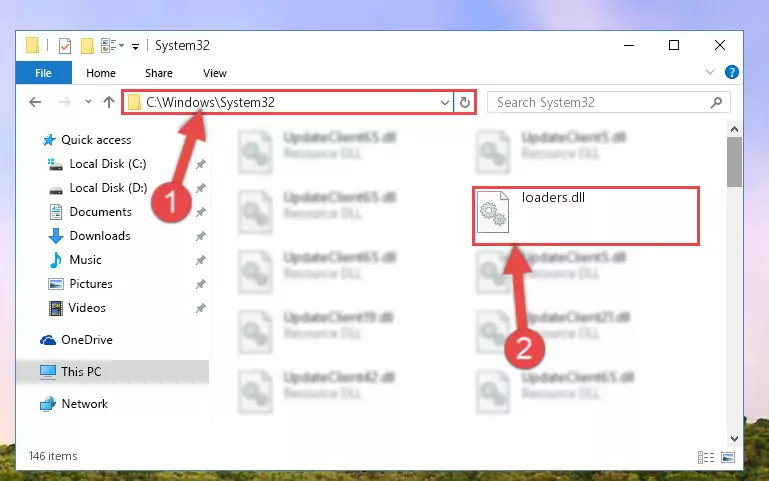Click the Properties checkmark icon in title bar
The image size is (769, 481).
click(x=65, y=46)
